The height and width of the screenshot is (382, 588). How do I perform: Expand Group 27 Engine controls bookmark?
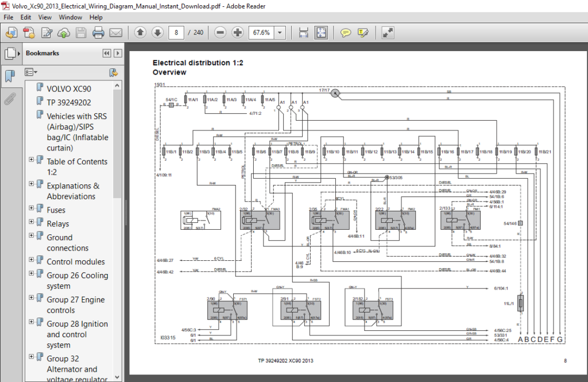point(32,298)
